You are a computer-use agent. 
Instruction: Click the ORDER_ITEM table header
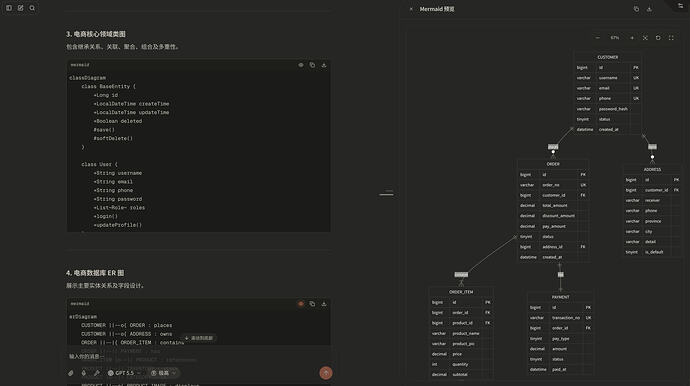461,292
